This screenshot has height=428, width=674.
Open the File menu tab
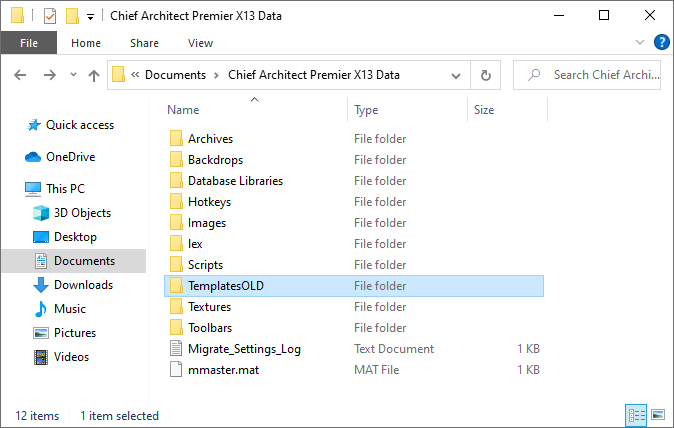pos(29,43)
